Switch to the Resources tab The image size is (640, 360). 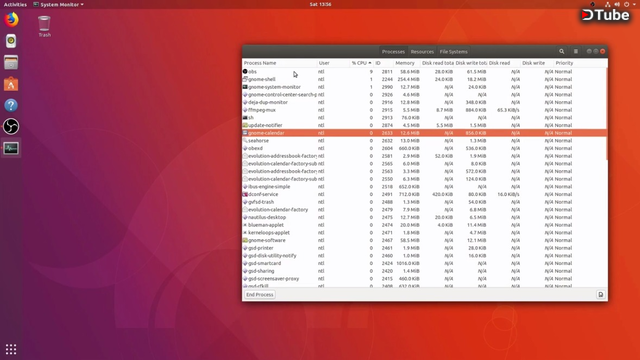(x=422, y=52)
